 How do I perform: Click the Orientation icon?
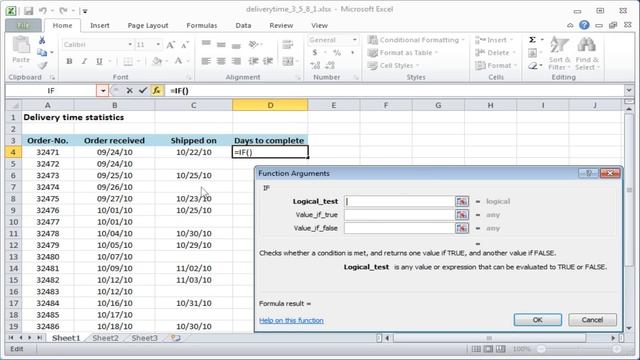tap(254, 44)
